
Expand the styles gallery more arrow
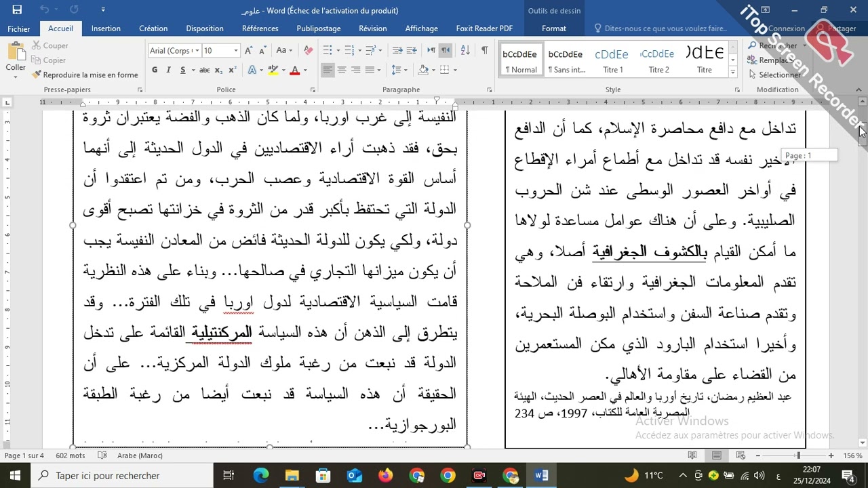click(x=732, y=72)
